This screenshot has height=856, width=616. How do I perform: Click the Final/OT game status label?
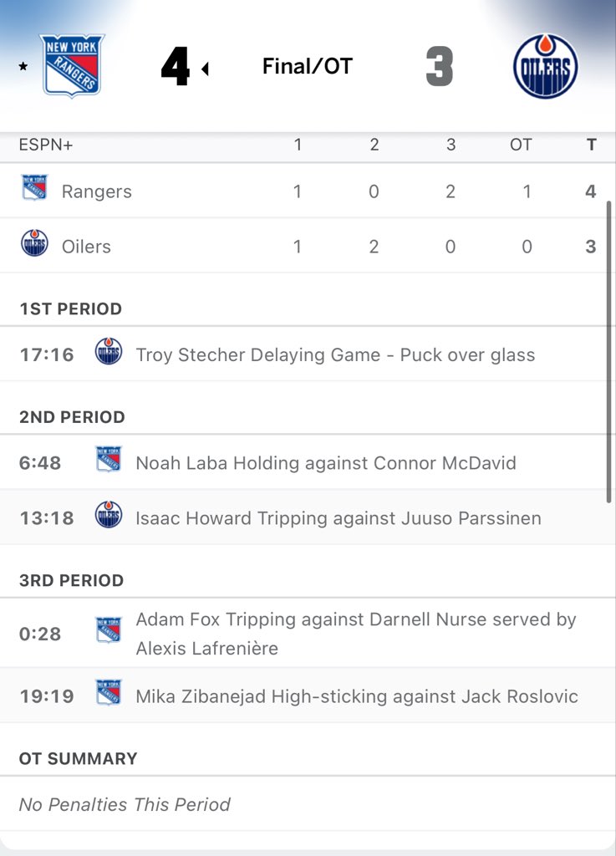click(308, 67)
